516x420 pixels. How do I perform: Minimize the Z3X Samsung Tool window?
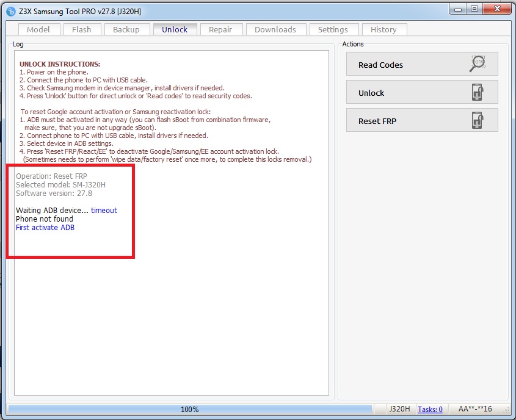pos(458,9)
